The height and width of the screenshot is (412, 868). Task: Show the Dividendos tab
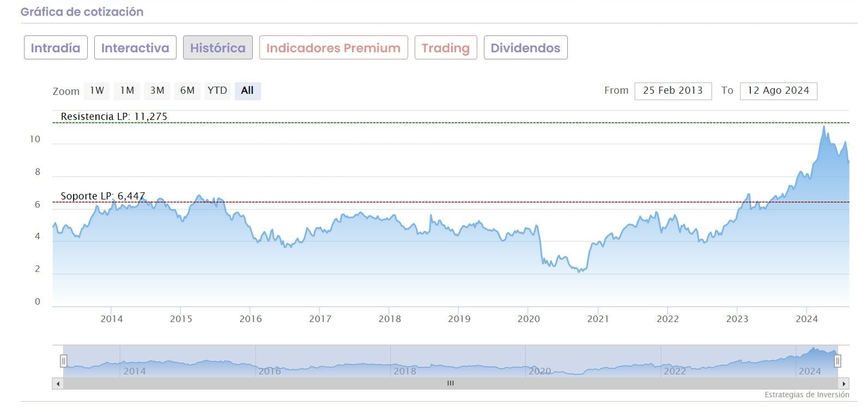click(x=525, y=48)
